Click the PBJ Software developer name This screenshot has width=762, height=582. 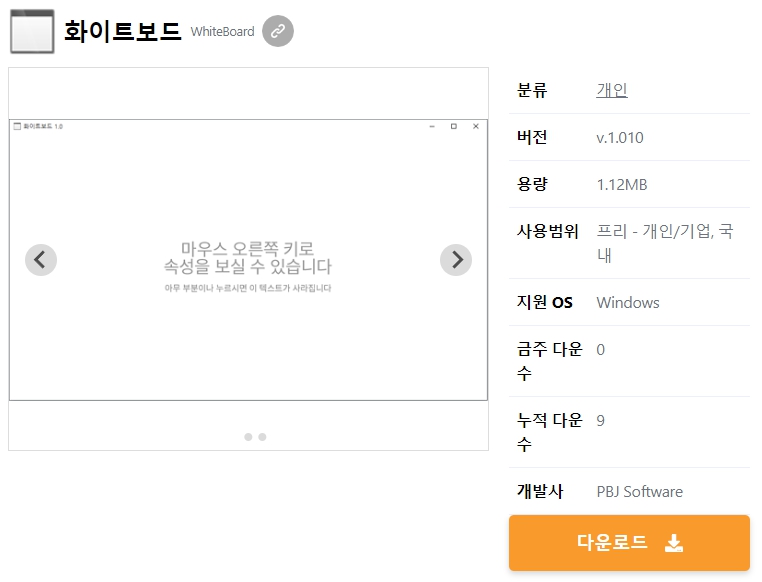pos(640,492)
